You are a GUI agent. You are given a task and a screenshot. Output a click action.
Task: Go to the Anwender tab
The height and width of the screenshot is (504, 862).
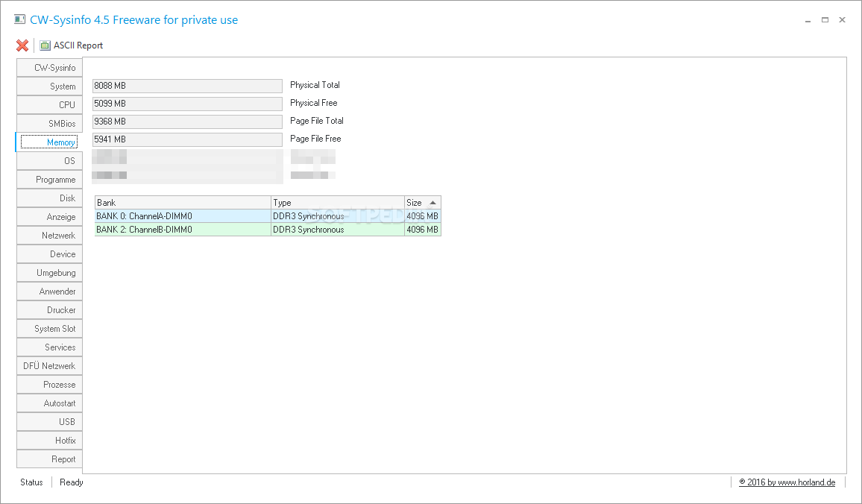49,292
